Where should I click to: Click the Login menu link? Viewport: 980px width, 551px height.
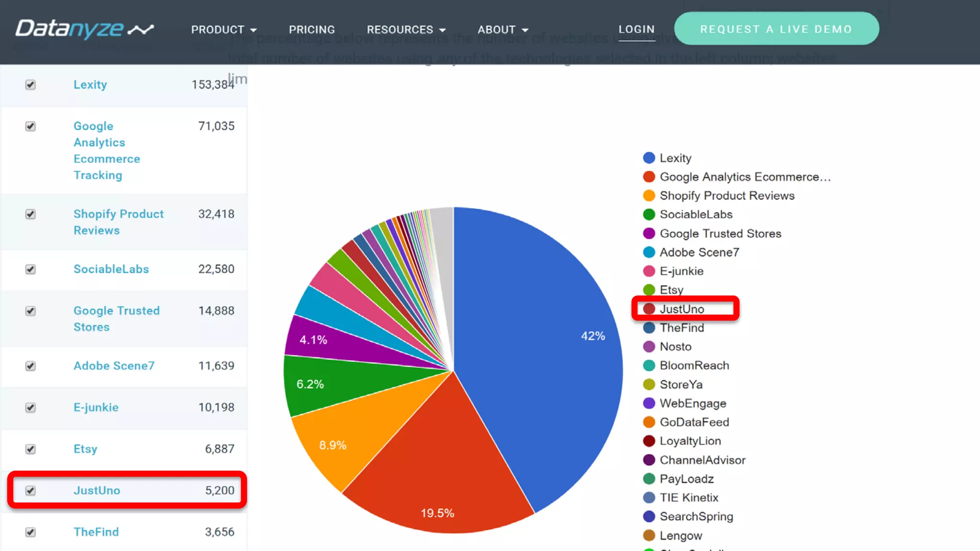click(x=636, y=29)
